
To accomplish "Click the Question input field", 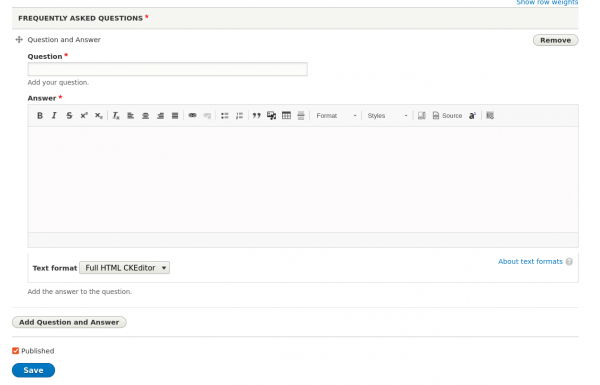I will [168, 69].
